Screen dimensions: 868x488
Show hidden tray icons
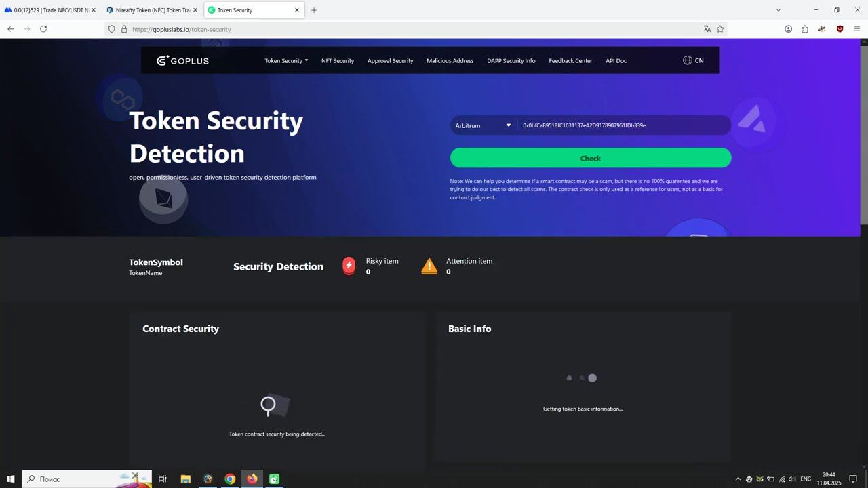click(738, 479)
